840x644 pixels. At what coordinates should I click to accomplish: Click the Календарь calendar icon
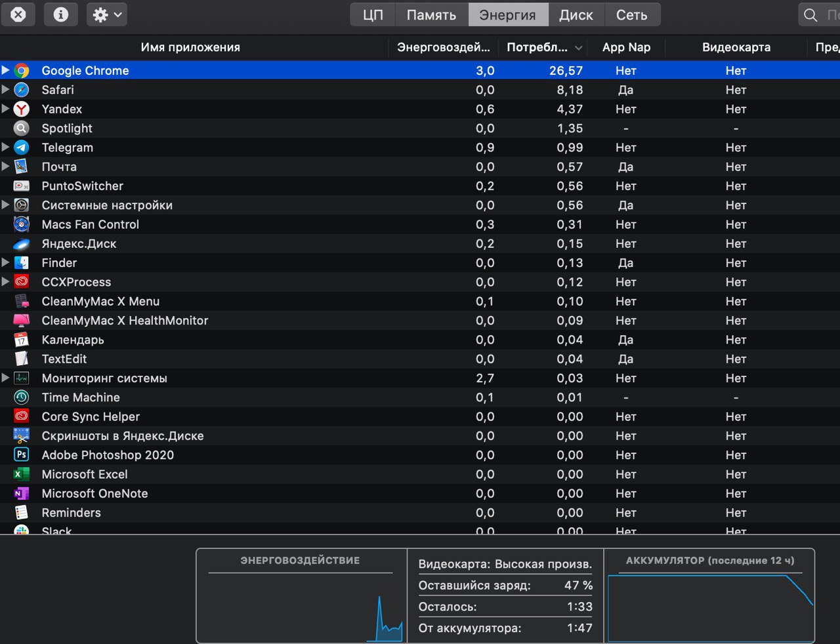tap(22, 340)
